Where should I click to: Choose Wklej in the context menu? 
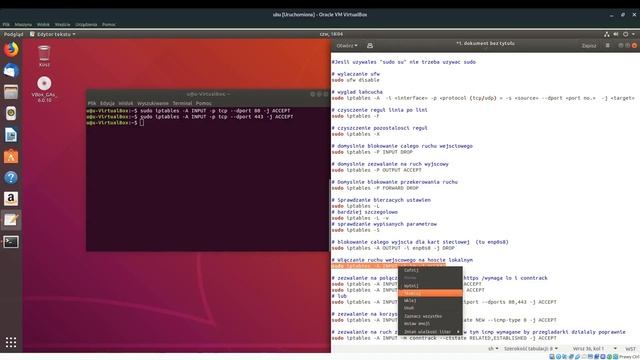[431, 300]
